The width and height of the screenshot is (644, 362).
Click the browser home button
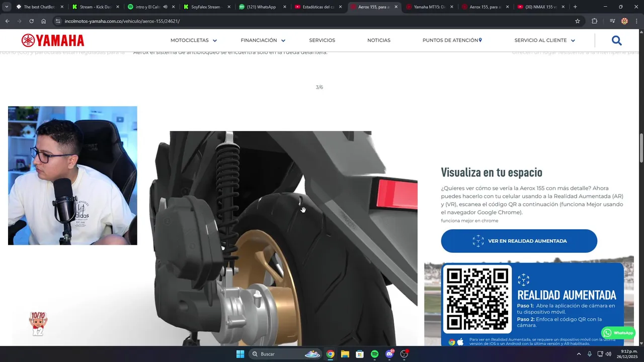coord(44,21)
